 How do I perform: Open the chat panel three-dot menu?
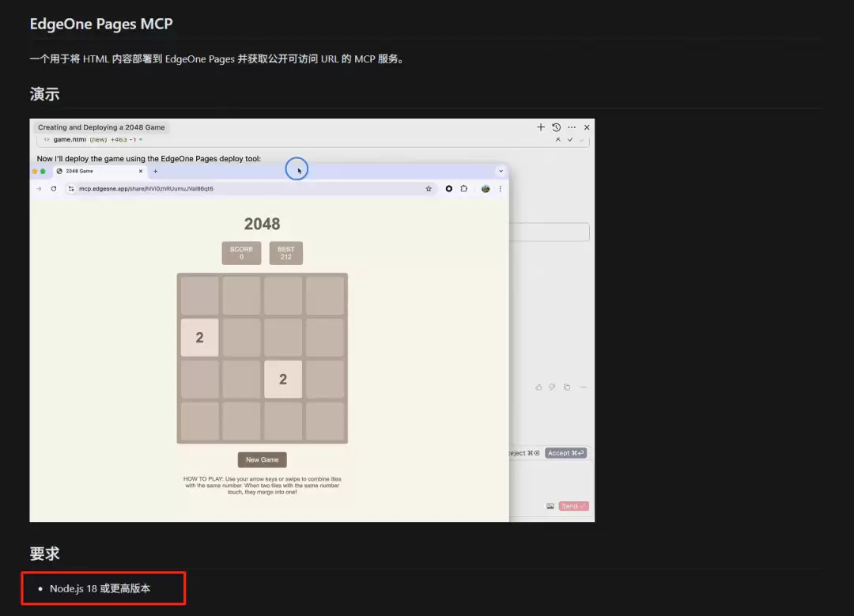coord(572,127)
